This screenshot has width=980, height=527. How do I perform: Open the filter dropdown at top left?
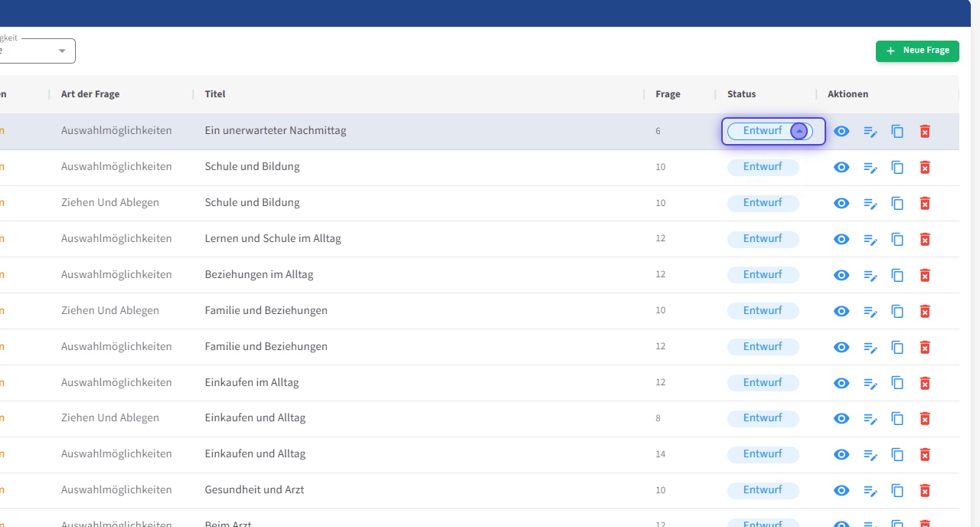click(62, 51)
